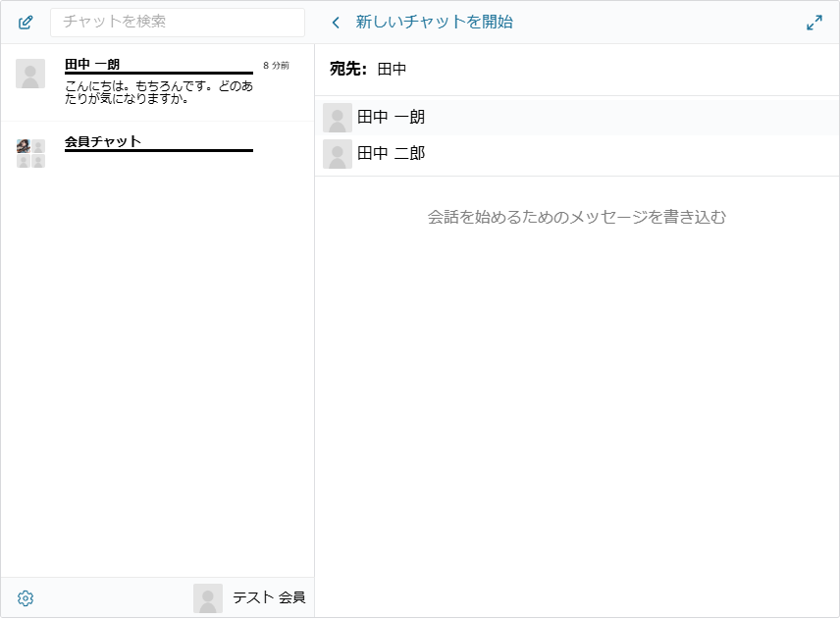Open the 田中 一朗 conversation in sidebar
The height and width of the screenshot is (619, 840).
157,83
